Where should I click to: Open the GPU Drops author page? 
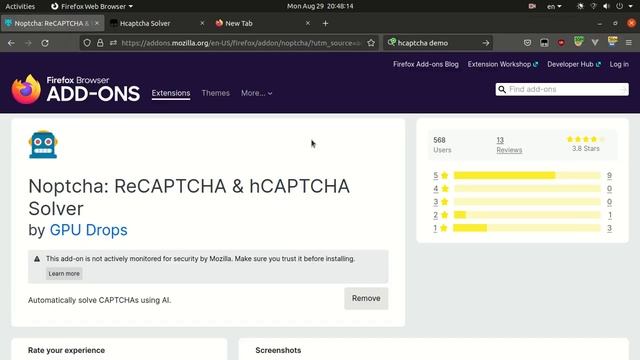(x=89, y=230)
